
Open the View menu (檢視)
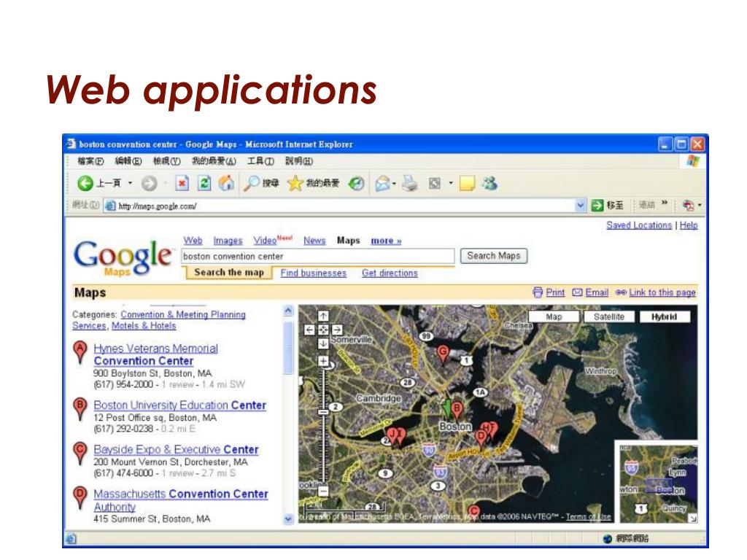click(167, 161)
